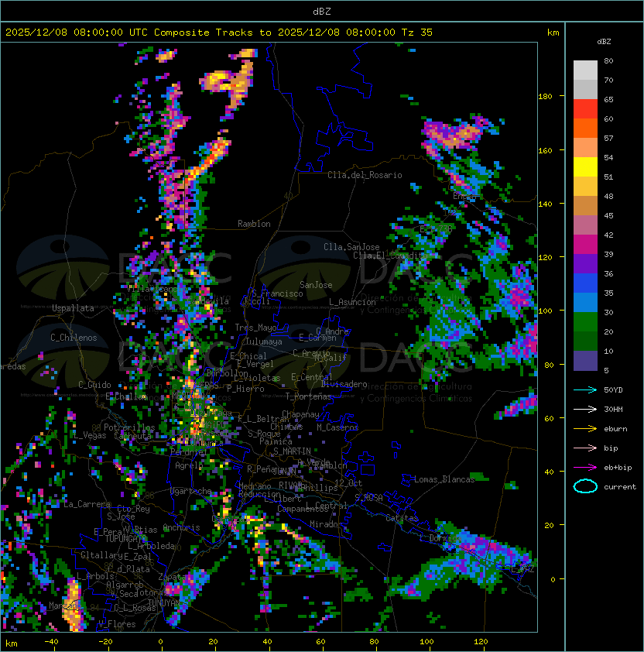
Task: Click the 'Lomas_Blancas' place label
Action: (x=444, y=479)
